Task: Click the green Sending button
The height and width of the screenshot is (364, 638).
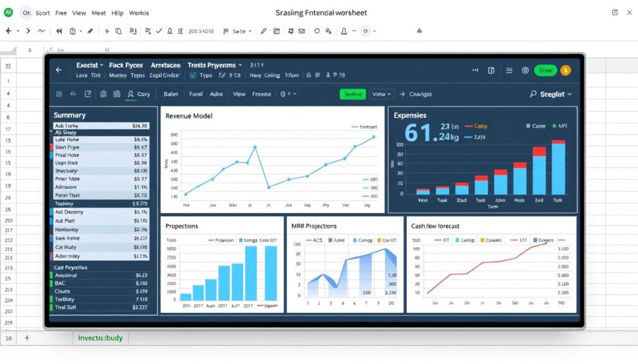Action: coord(353,94)
